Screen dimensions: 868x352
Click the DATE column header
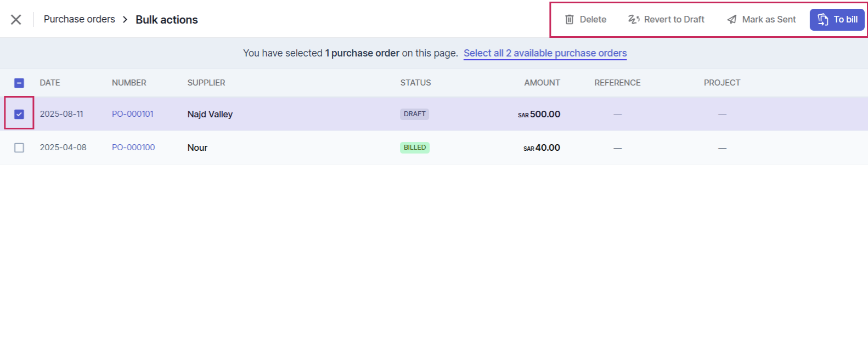coord(50,83)
